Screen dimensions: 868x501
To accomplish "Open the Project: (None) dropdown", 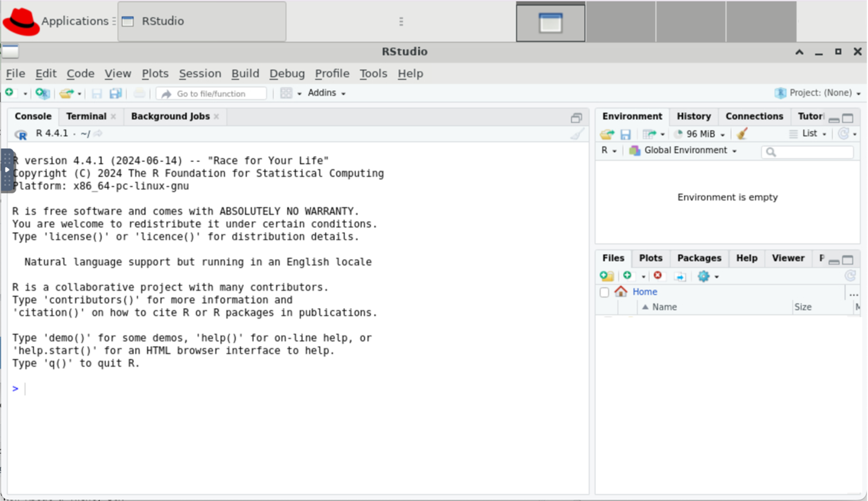I will (820, 93).
